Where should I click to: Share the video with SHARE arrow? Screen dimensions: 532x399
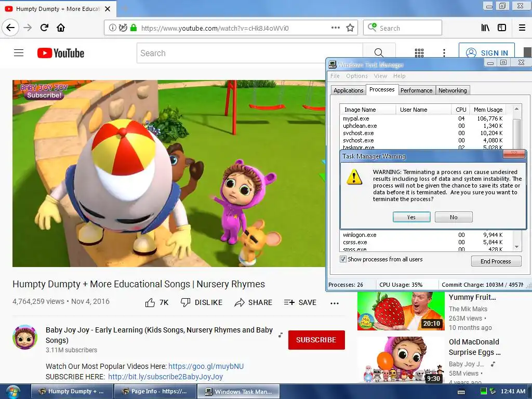(x=254, y=302)
